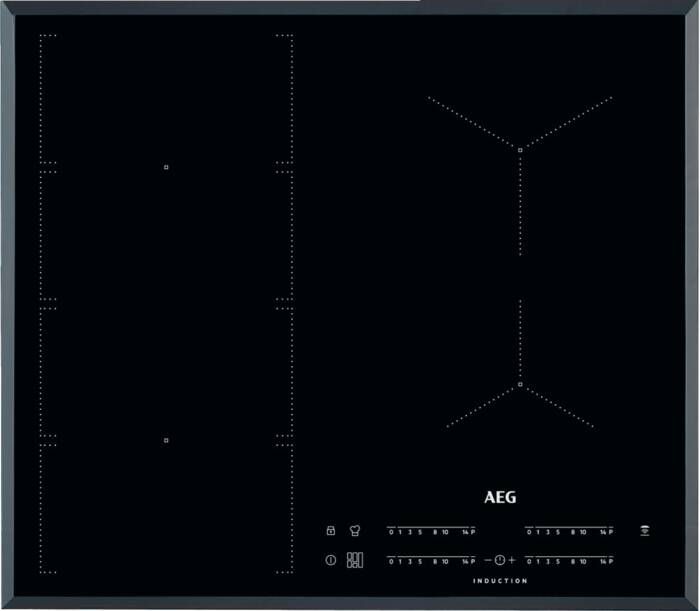Tap the bridge zone layout icon
The height and width of the screenshot is (611, 700).
pos(354,560)
